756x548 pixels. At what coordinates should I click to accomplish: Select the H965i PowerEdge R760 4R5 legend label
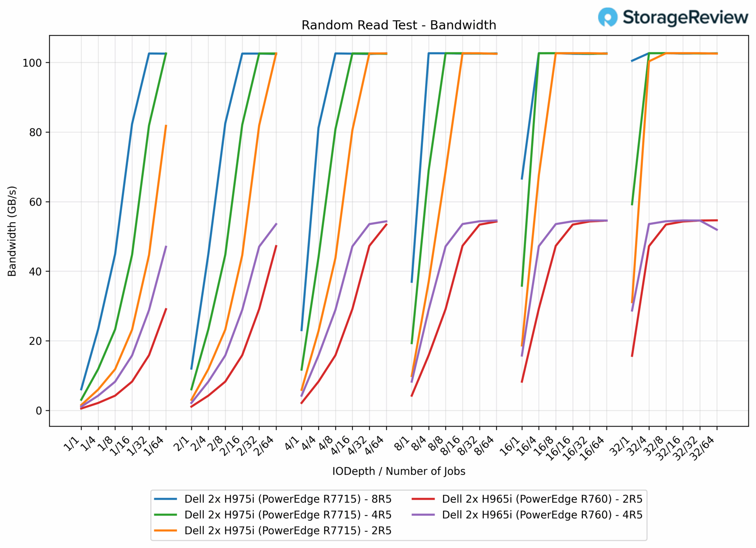tap(542, 515)
